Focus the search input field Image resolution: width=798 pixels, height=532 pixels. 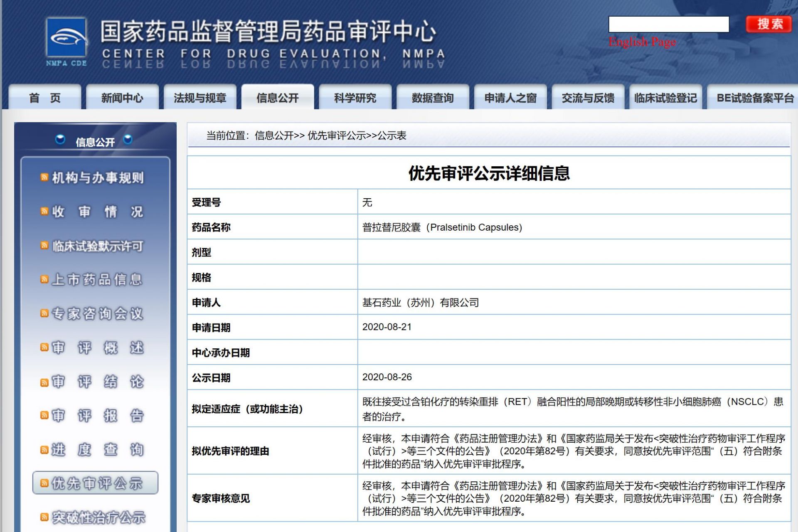pyautogui.click(x=669, y=24)
